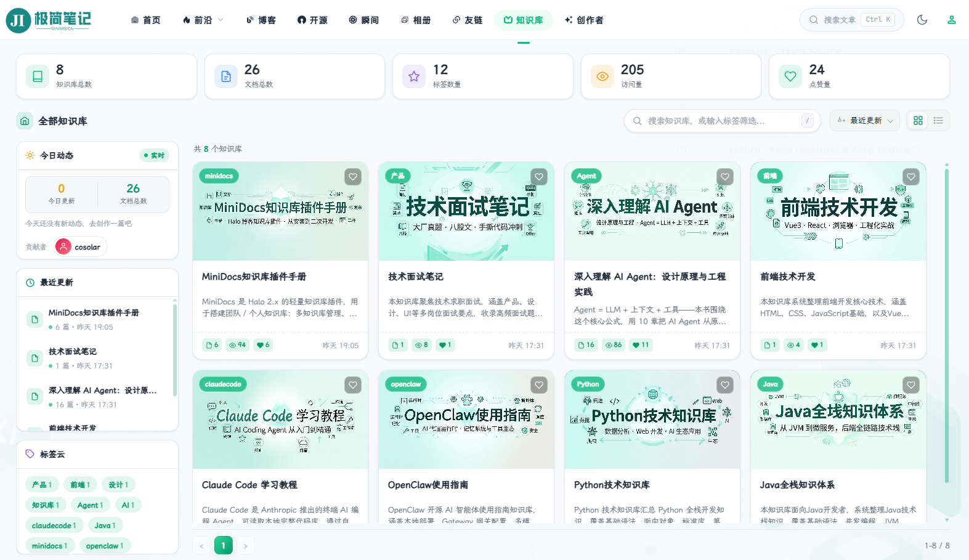This screenshot has height=560, width=969.
Task: Like the 深入理解 AI Agent card heart
Action: click(x=725, y=177)
